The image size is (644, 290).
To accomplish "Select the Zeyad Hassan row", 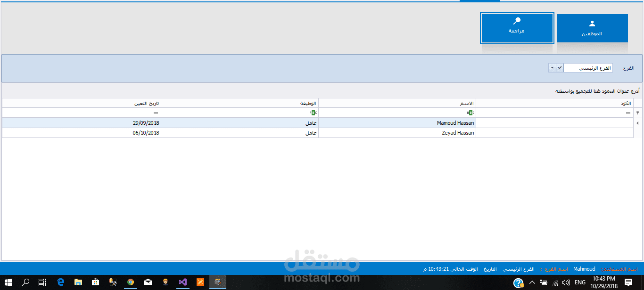I will click(318, 133).
